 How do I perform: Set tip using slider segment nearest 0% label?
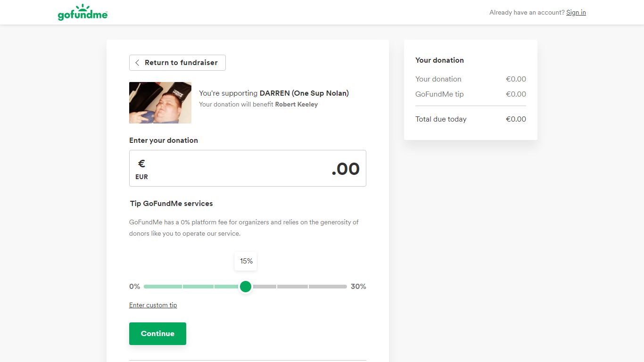(x=163, y=287)
